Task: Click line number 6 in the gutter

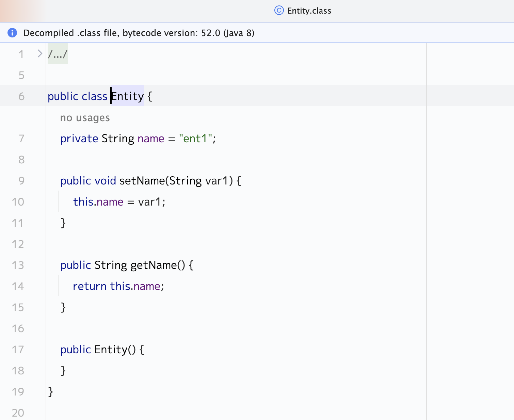Action: [x=21, y=96]
